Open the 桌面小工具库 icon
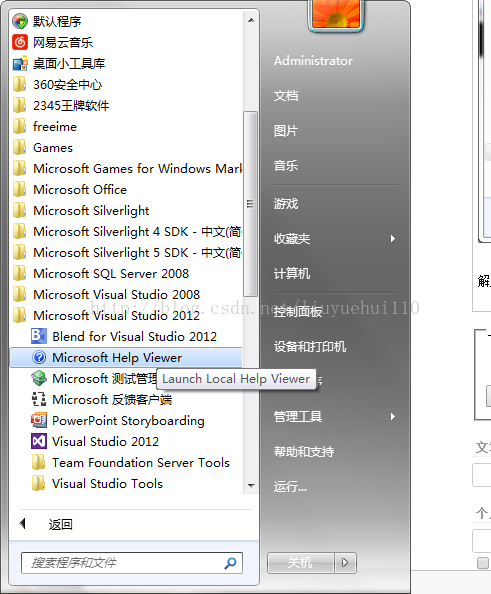 (x=20, y=63)
